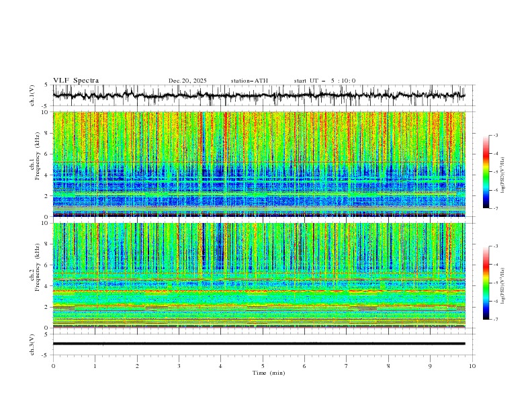Click the ch.3 flat waveform trace
This screenshot has height=411, width=532.
(x=259, y=344)
